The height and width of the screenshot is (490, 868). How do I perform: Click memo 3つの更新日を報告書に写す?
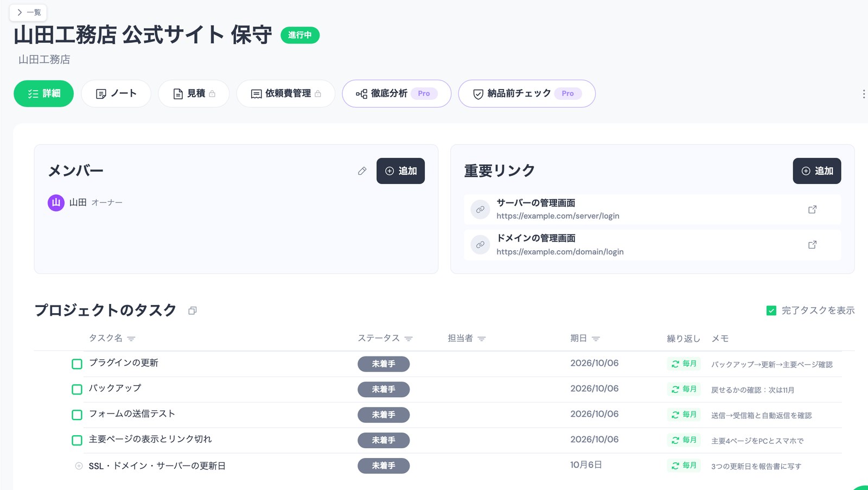[x=756, y=467]
